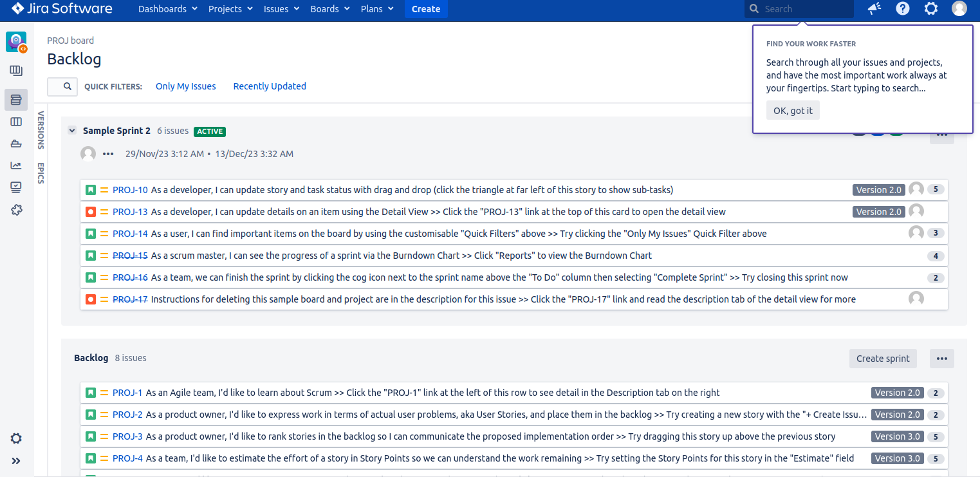The image size is (980, 477).
Task: Open the Releases ship icon
Action: coord(16,144)
